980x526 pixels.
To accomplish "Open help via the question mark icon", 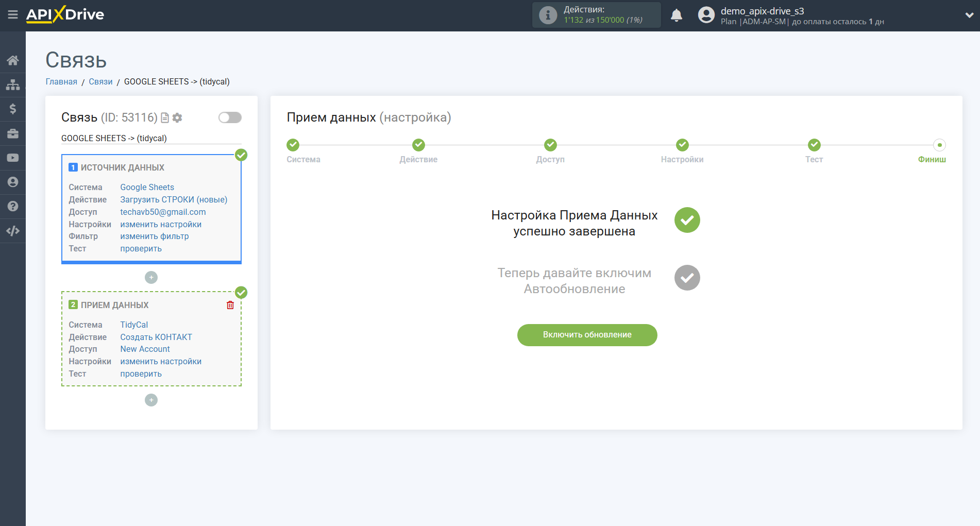I will point(13,206).
